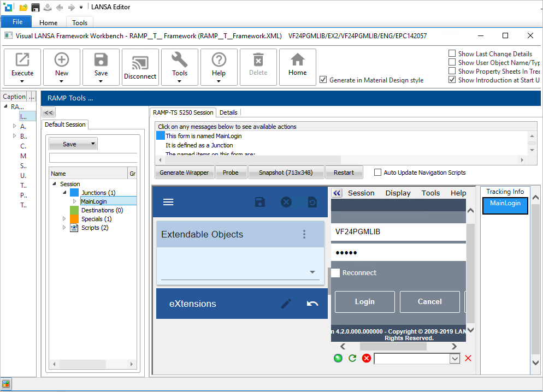Open the three-dot menu on Extendable Objects
543x392 pixels.
click(304, 234)
